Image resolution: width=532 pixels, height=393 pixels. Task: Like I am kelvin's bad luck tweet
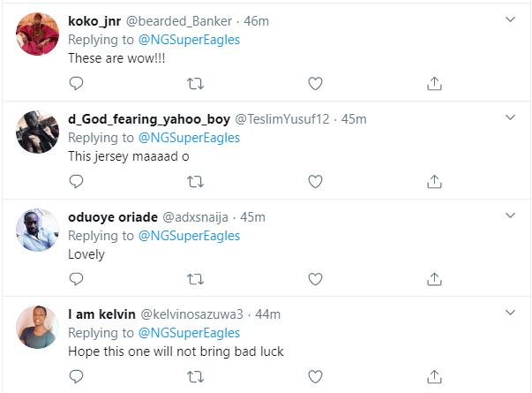[x=315, y=377]
